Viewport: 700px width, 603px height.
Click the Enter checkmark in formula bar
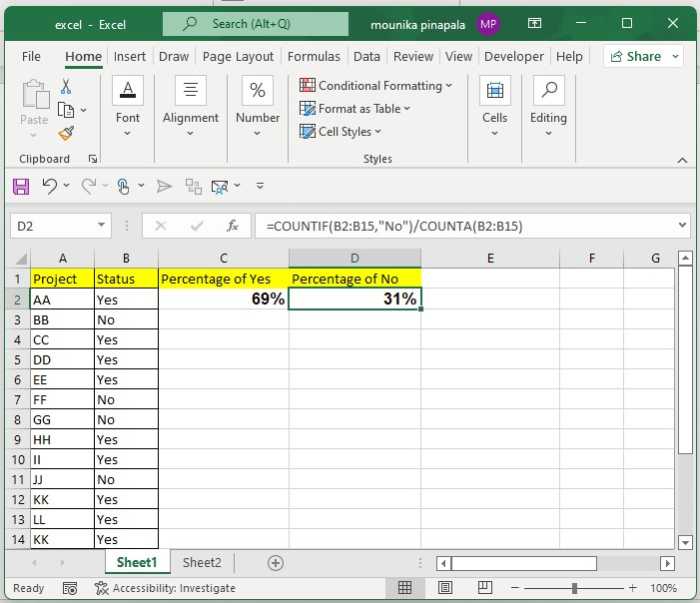click(197, 226)
